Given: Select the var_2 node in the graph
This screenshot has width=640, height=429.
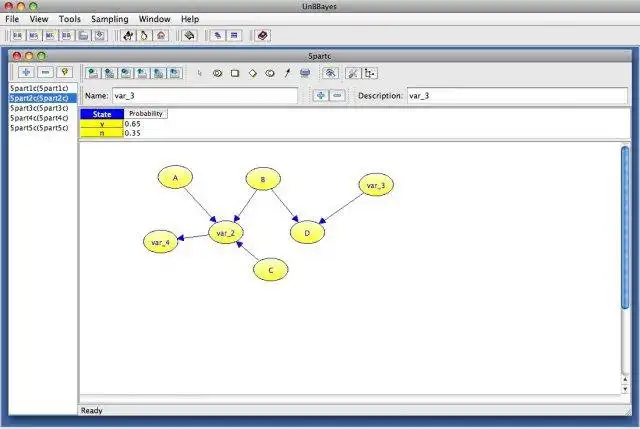Looking at the screenshot, I should pos(226,233).
